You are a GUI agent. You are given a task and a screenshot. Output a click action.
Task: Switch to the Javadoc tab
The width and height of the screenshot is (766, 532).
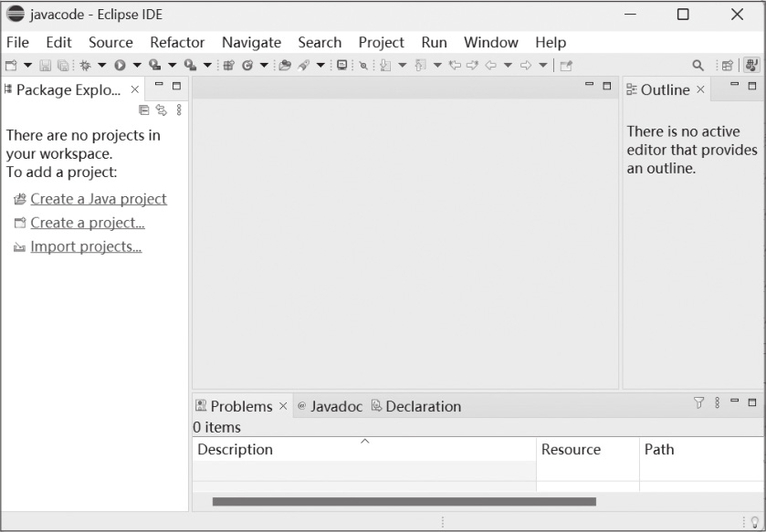click(331, 406)
